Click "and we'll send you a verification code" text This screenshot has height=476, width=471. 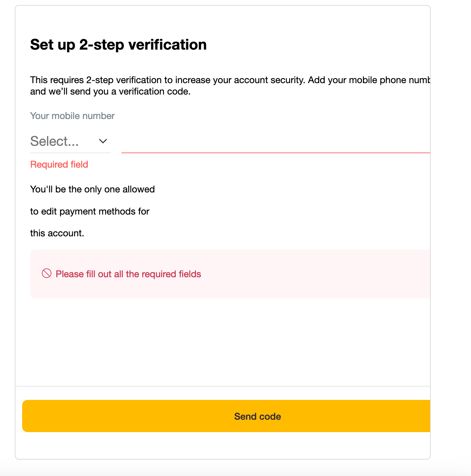[x=110, y=92]
